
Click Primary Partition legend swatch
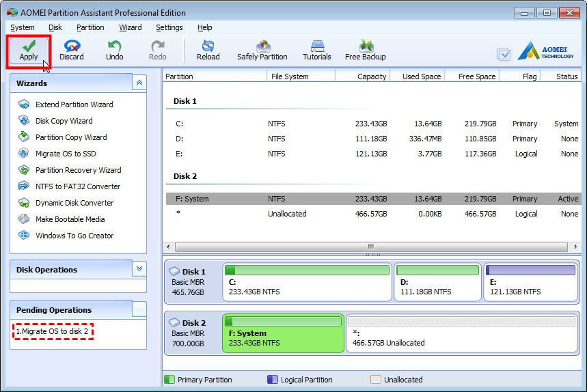click(169, 379)
